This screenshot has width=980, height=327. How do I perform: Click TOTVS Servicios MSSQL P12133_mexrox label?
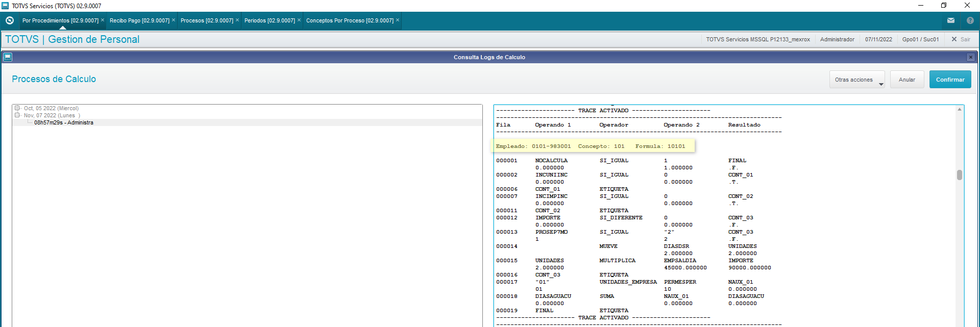[x=758, y=39]
